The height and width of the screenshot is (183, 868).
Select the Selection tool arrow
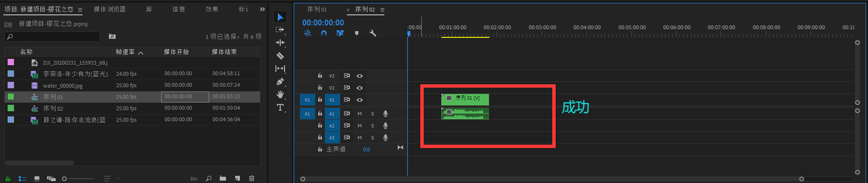(x=280, y=17)
